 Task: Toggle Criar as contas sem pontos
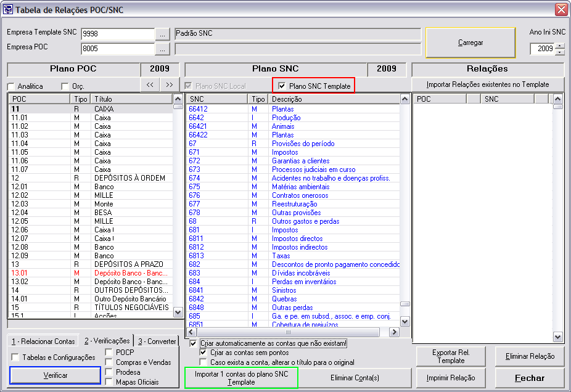[x=203, y=353]
